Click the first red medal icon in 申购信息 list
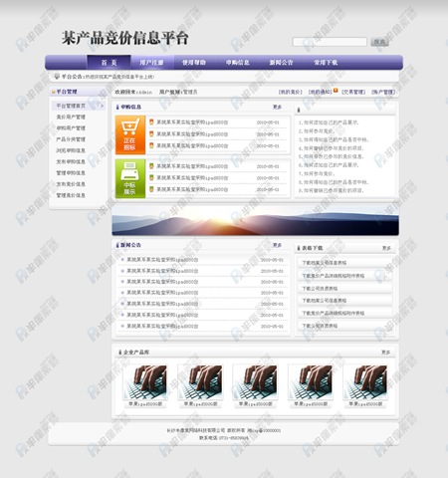Screen dimensions: 448x478 [x=151, y=122]
